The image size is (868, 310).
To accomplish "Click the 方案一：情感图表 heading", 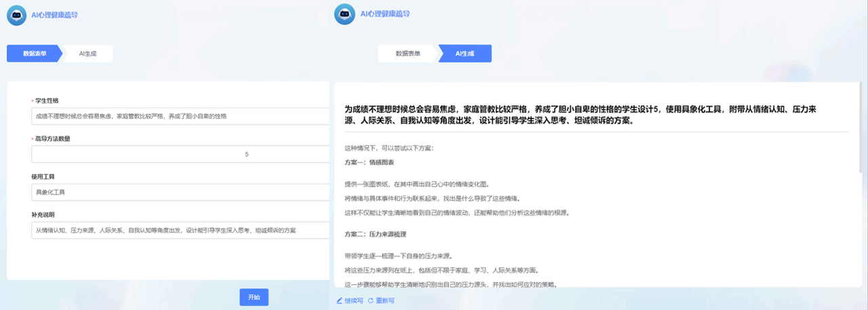I will (x=370, y=163).
